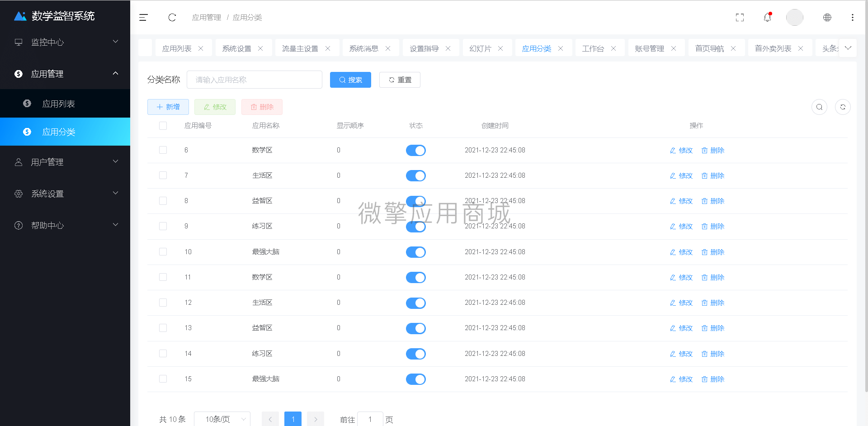Collapse 应用管理 menu in sidebar
Screen dimensions: 868x426
tap(65, 74)
